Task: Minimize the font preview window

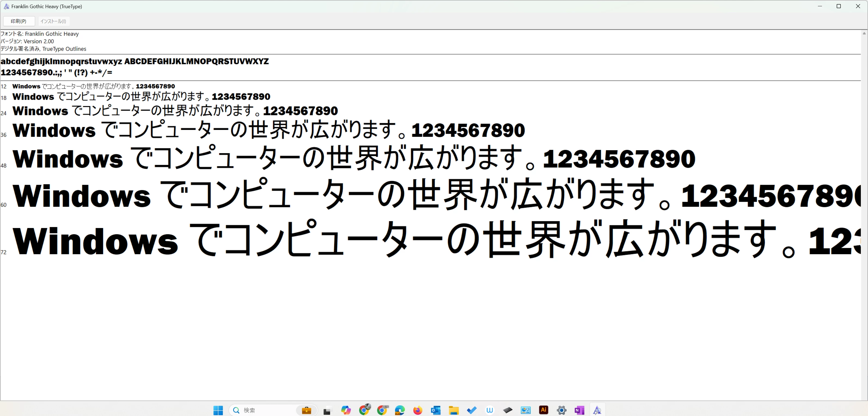Action: coord(820,7)
